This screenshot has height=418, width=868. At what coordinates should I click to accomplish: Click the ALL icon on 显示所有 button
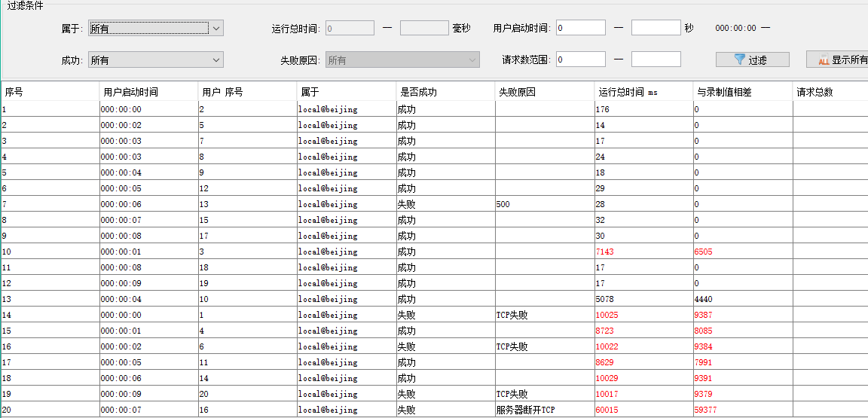(x=824, y=60)
